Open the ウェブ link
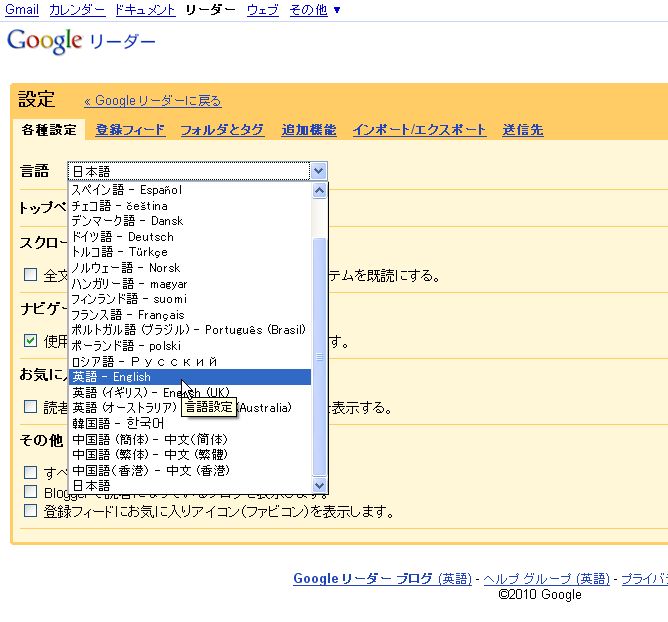Viewport: 668px width, 622px height. 263,9
